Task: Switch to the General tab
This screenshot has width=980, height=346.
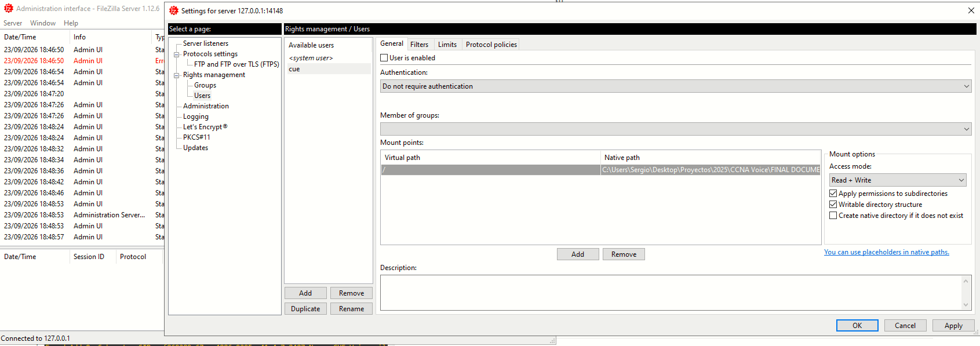Action: (392, 43)
